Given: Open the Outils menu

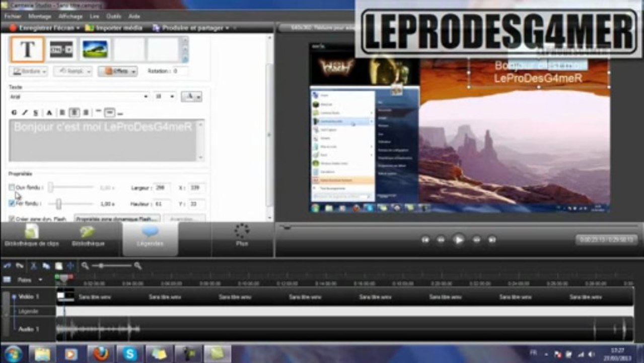Looking at the screenshot, I should (x=113, y=16).
